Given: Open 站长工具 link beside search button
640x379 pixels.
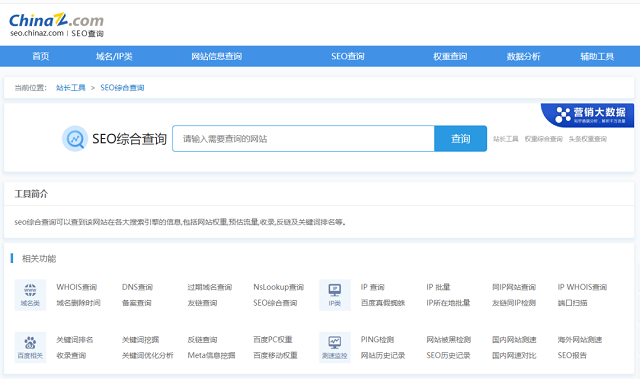Looking at the screenshot, I should (506, 139).
